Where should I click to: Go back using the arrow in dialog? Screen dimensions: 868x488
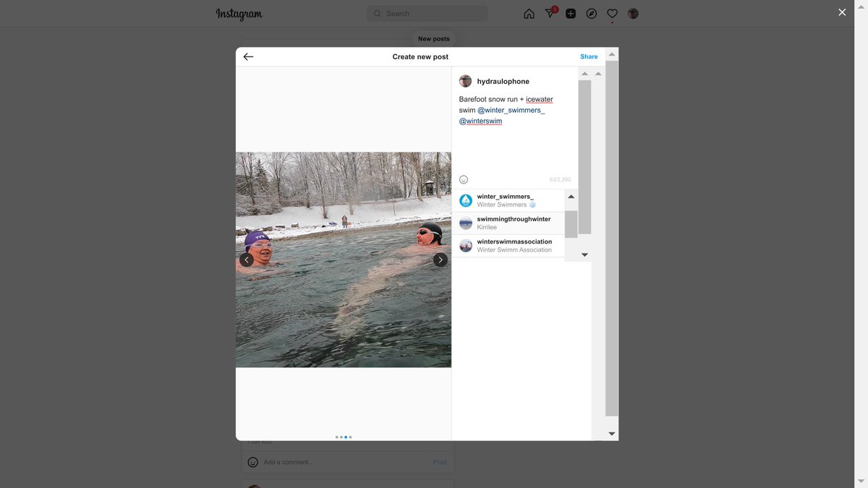(x=248, y=56)
